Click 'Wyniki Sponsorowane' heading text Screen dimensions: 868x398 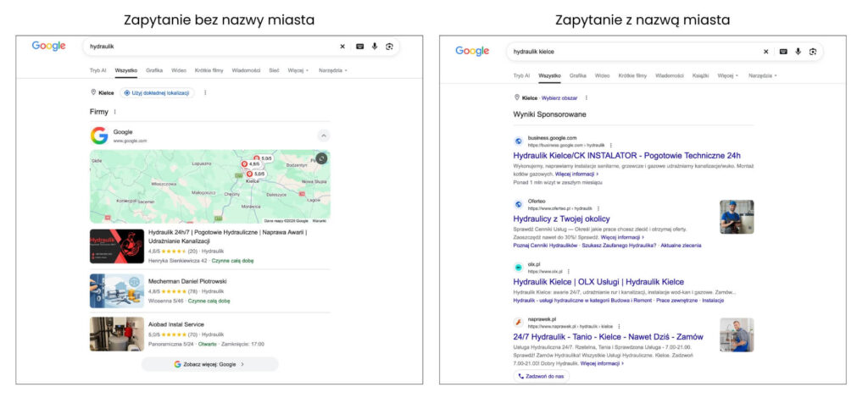(549, 114)
